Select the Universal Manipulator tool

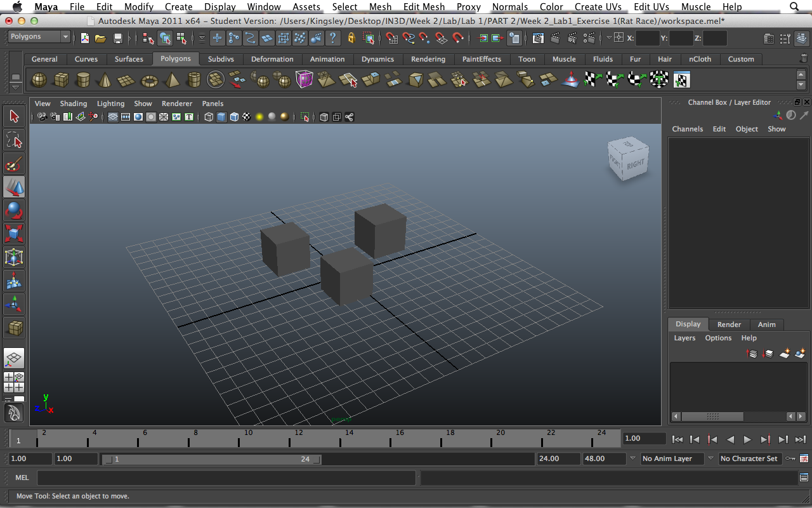point(14,257)
